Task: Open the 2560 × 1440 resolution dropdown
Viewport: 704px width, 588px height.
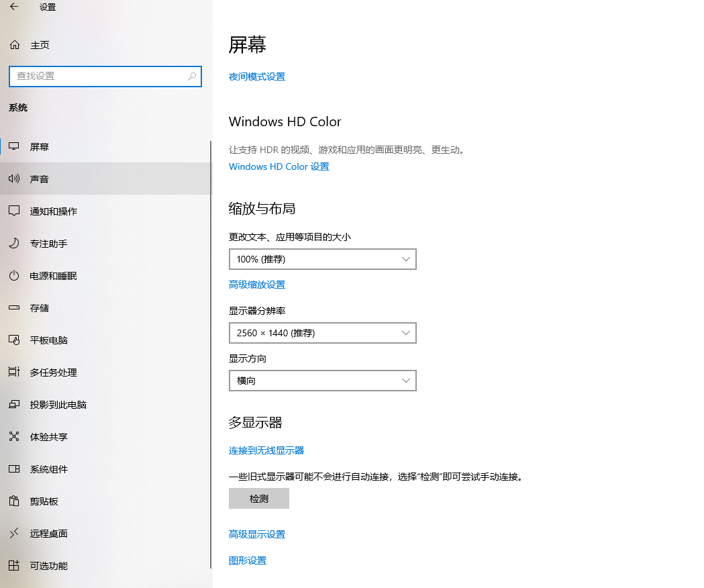Action: coord(323,333)
